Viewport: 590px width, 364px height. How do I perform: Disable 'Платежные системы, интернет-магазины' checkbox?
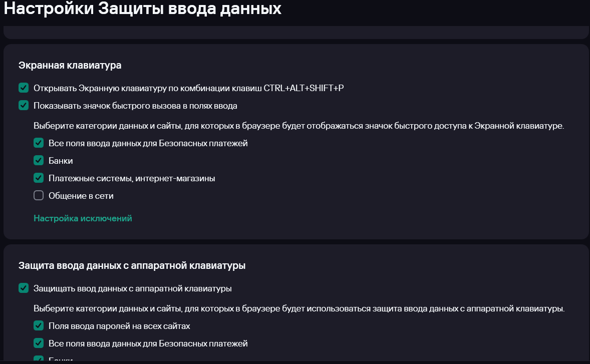click(x=39, y=178)
